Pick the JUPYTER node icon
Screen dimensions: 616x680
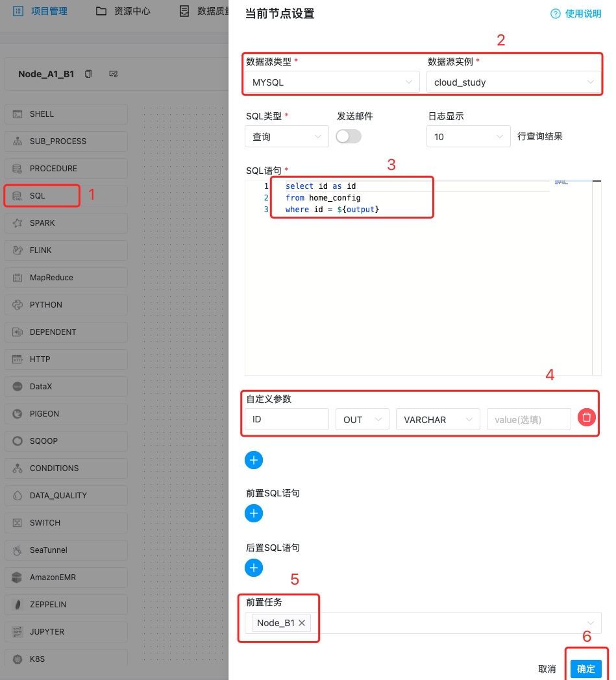coord(18,632)
